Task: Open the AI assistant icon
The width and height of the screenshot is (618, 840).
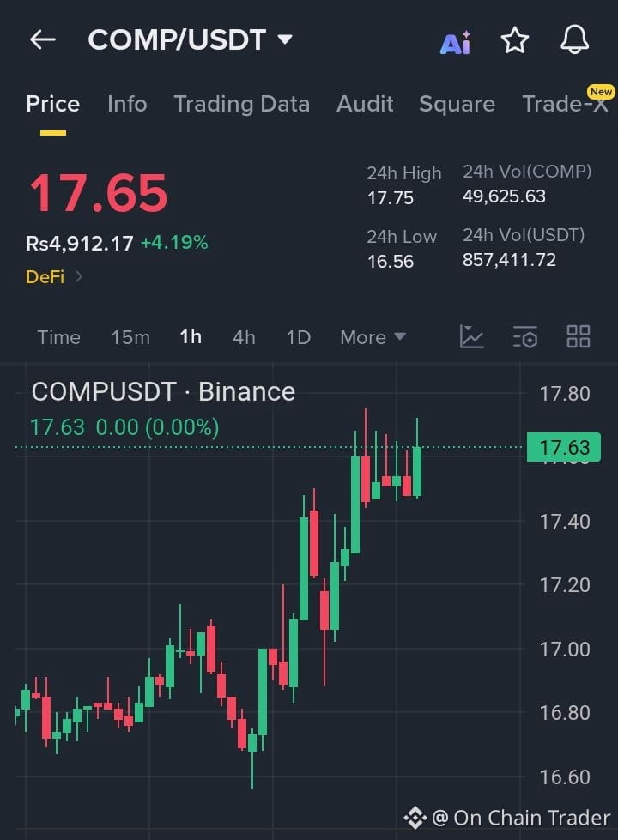Action: 455,42
